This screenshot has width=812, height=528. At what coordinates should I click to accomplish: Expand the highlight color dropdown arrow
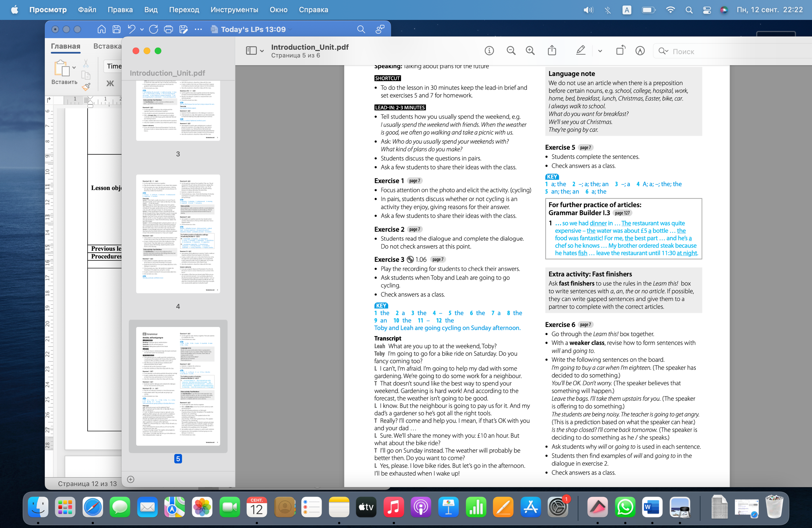click(600, 51)
